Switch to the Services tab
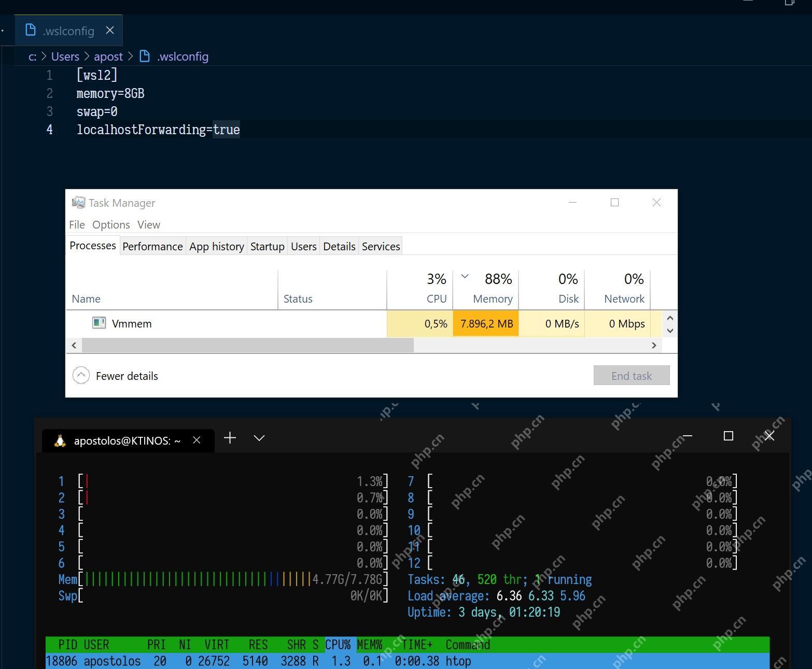The height and width of the screenshot is (669, 812). [x=381, y=247]
